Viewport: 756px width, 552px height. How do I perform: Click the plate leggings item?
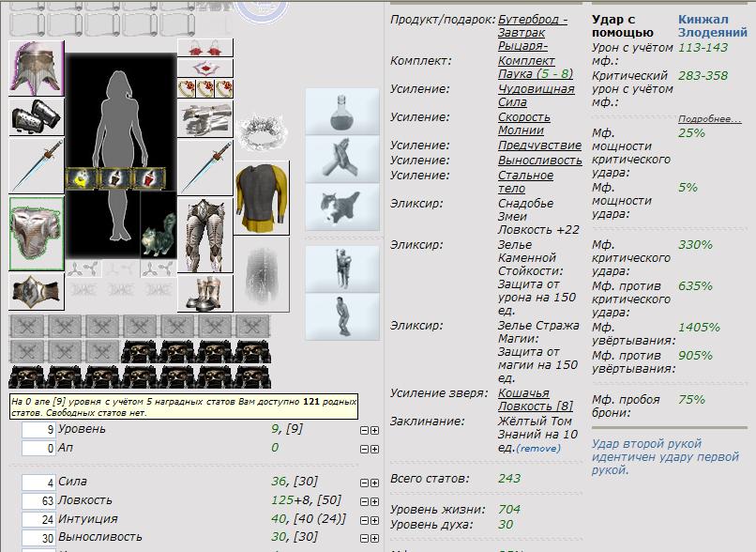[x=205, y=233]
